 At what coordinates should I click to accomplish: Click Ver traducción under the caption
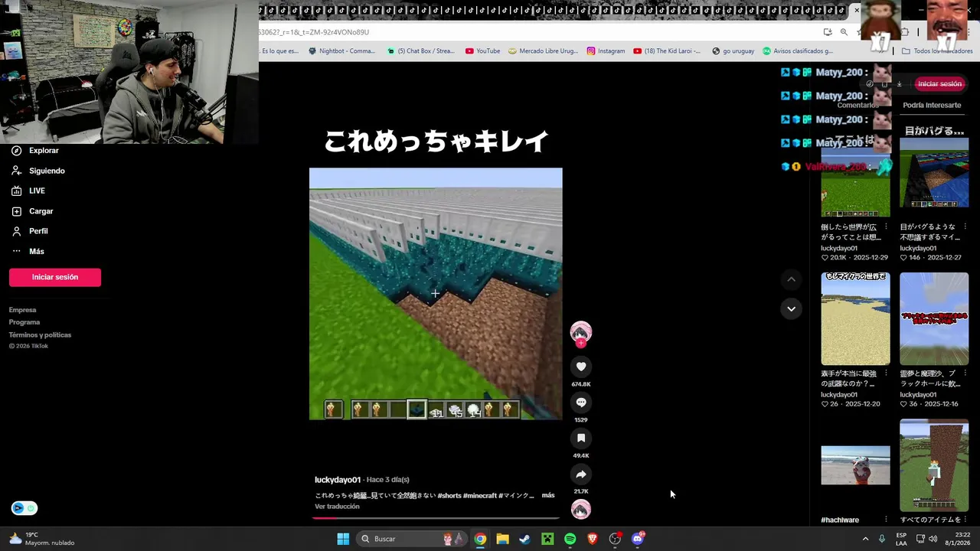pyautogui.click(x=337, y=507)
